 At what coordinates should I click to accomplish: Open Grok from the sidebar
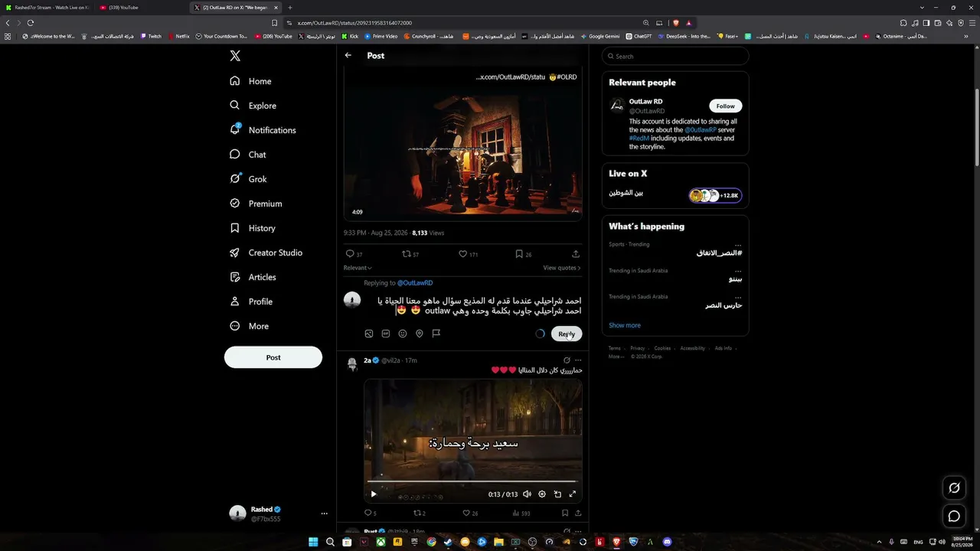coord(248,179)
